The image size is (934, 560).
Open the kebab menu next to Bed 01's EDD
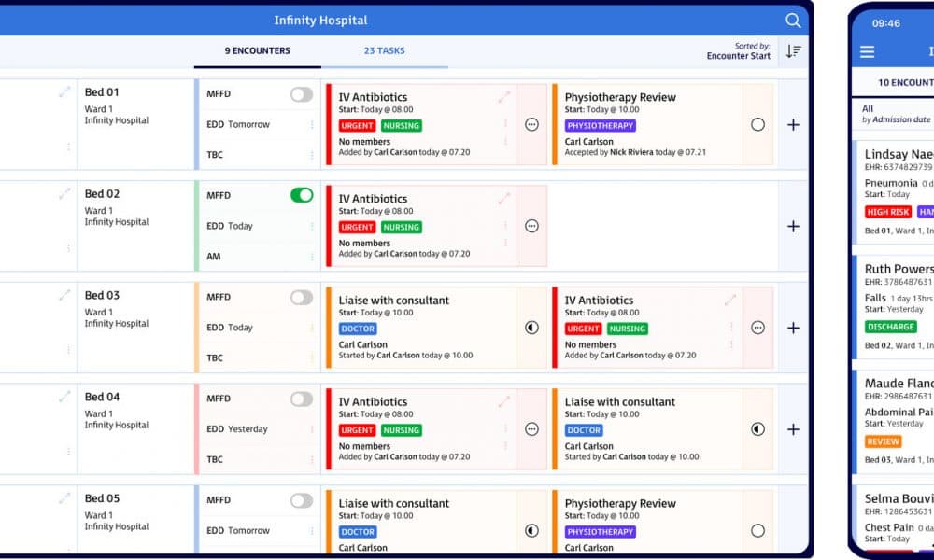310,125
